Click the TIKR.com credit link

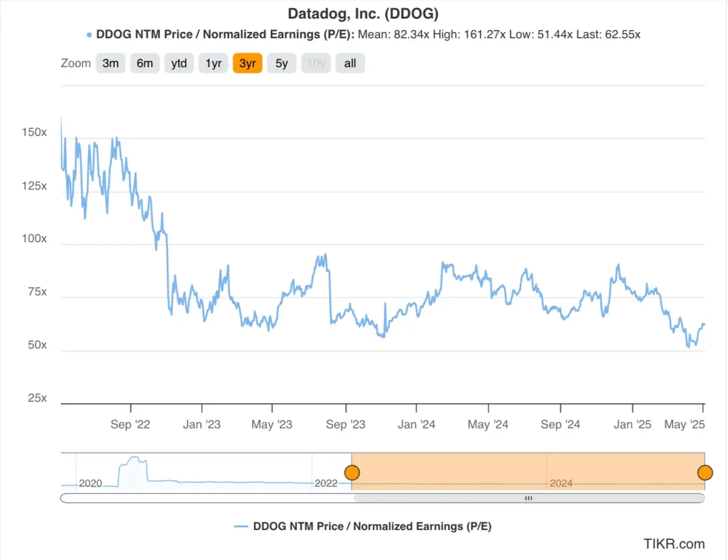click(674, 544)
